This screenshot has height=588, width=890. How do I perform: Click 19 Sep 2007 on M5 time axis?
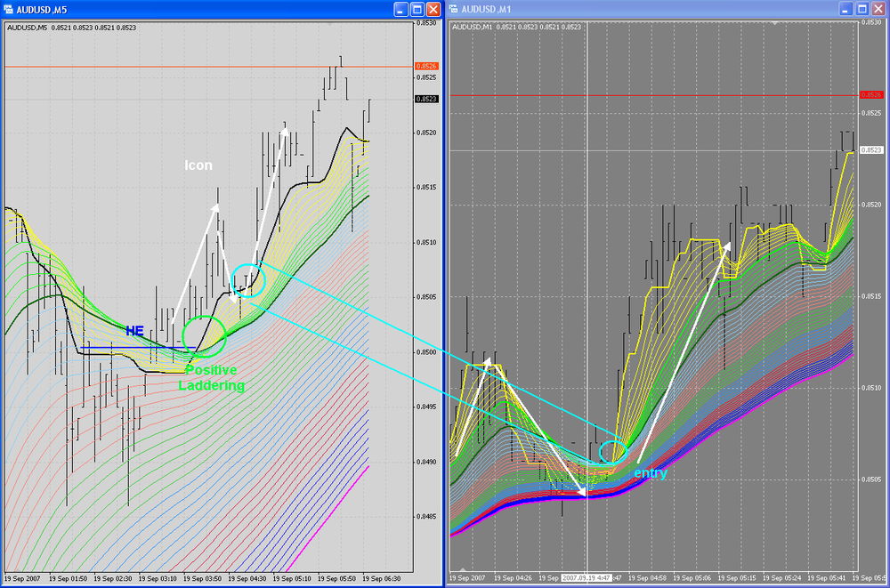(x=22, y=579)
